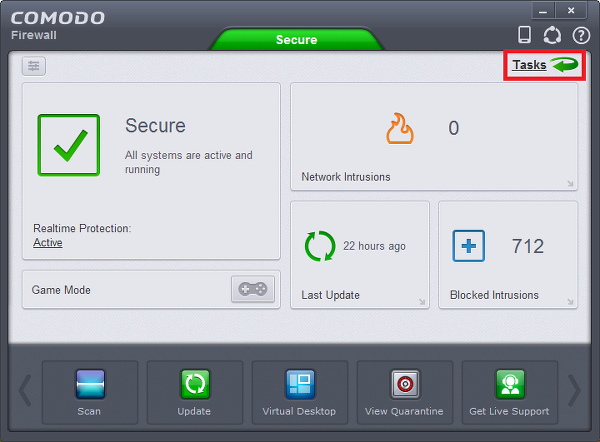
Task: Show previous tasks with left chevron
Action: tap(25, 391)
